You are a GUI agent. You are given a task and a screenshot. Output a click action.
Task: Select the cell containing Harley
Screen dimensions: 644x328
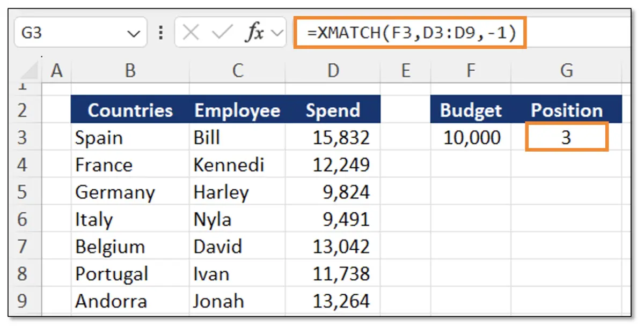tap(237, 192)
